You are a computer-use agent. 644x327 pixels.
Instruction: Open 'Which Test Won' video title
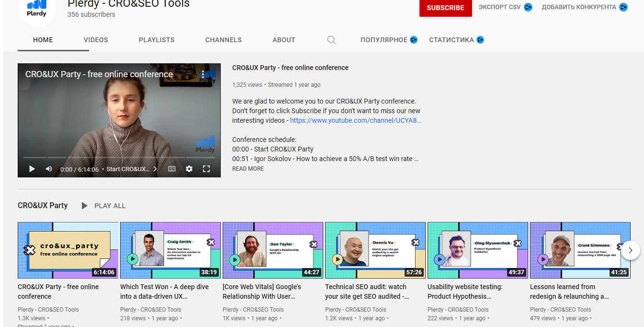[x=165, y=292]
